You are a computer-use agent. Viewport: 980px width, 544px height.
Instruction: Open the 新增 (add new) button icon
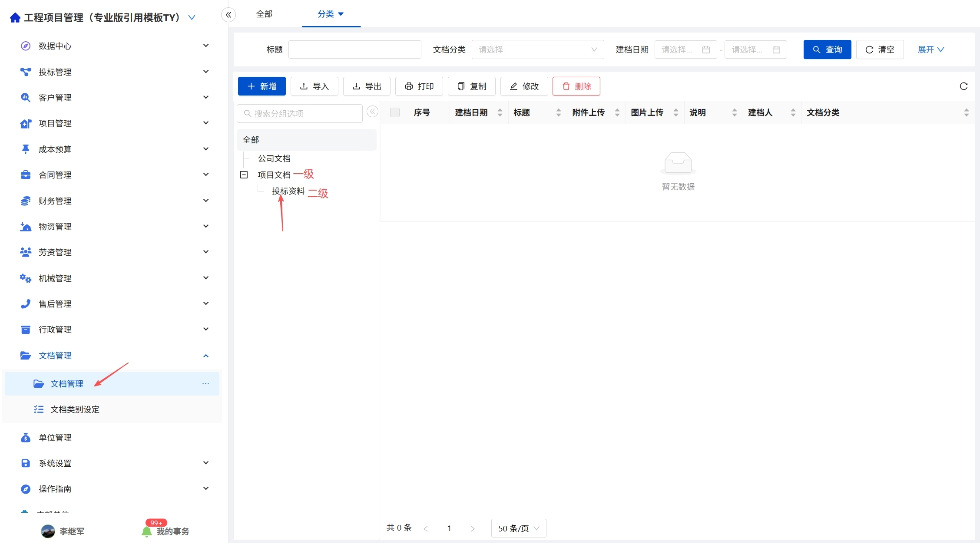coord(251,86)
